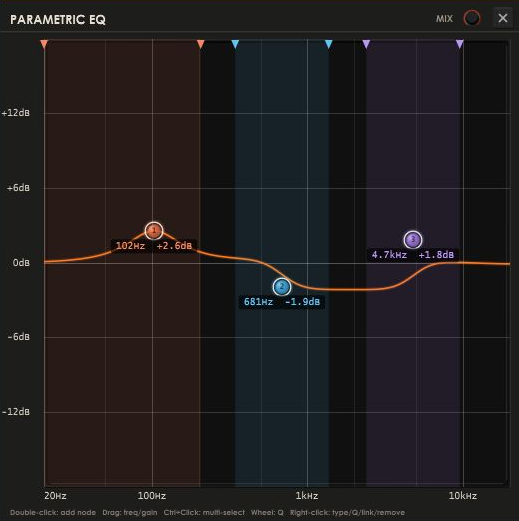Select EQ node 1 at 102Hz
519x521 pixels.
coord(154,230)
